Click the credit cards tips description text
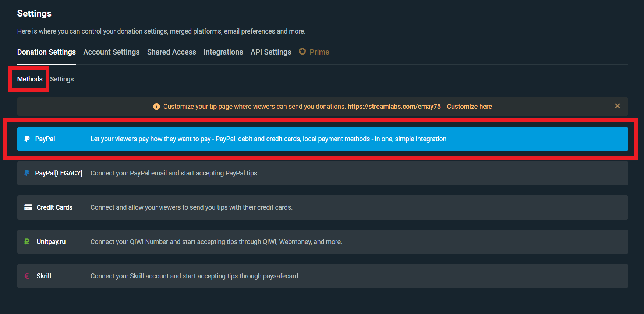 click(x=192, y=207)
